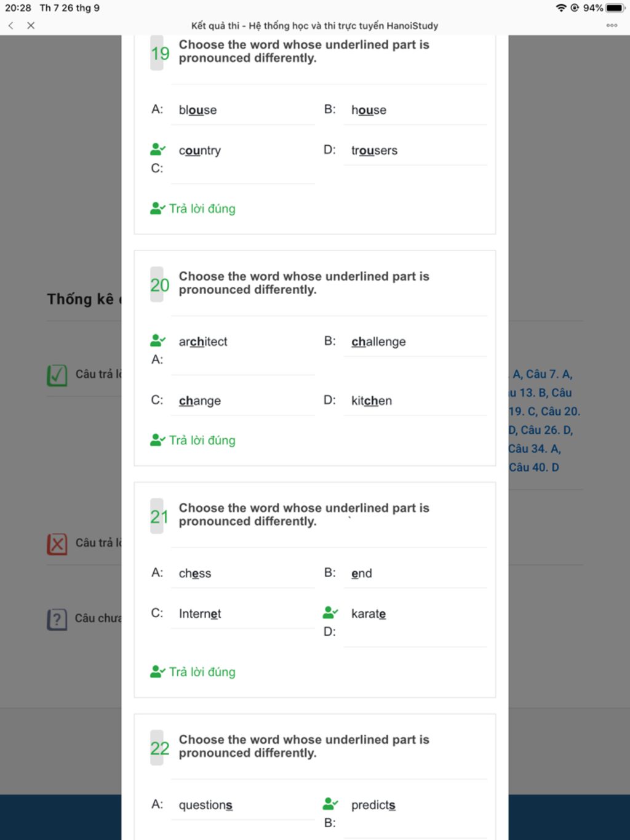
Task: Click the green checkmark correct answers icon
Action: [57, 374]
